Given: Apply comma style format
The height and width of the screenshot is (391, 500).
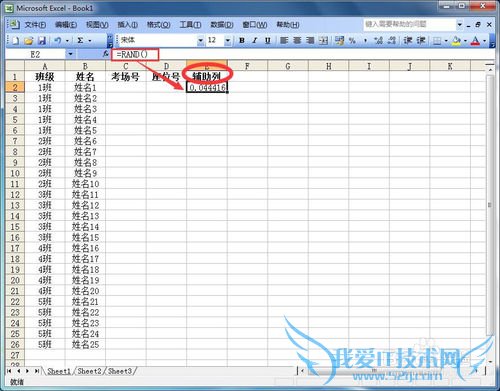Looking at the screenshot, I should point(365,41).
